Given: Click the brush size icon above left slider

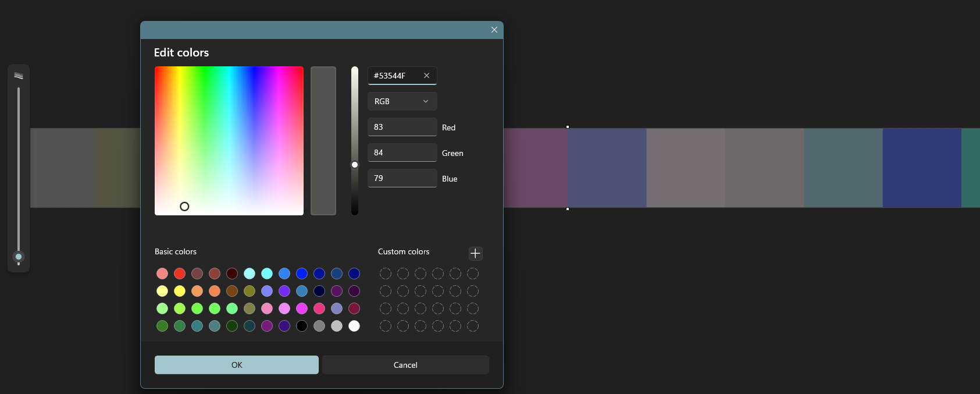Looking at the screenshot, I should click(19, 76).
